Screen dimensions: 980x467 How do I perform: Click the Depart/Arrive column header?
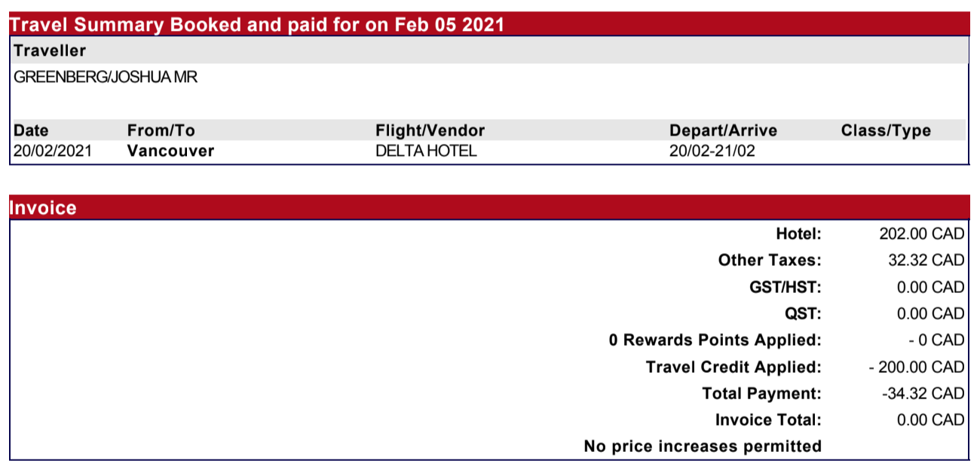click(723, 130)
